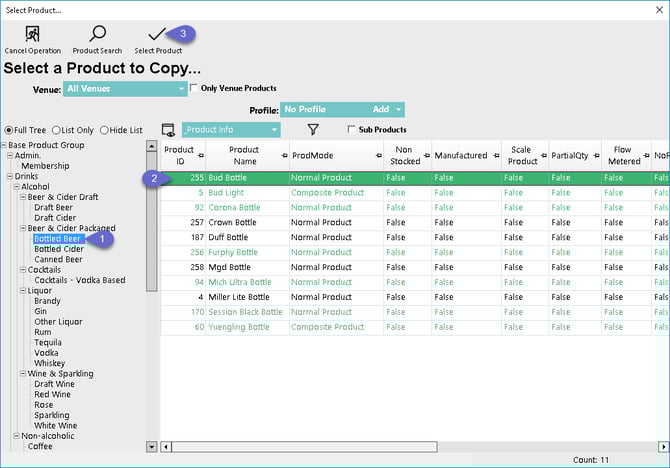Screen dimensions: 670x468
Task: Click pin icon in Product ID column header
Action: [x=198, y=155]
